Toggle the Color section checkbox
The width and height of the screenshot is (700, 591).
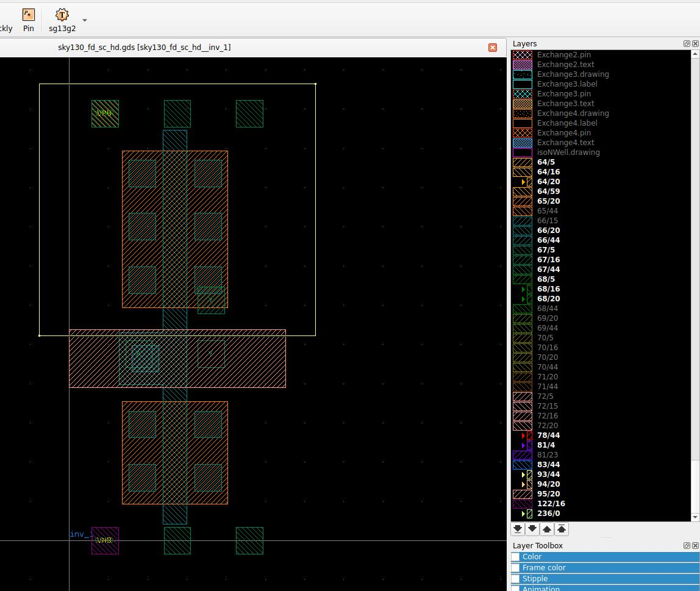[x=516, y=557]
